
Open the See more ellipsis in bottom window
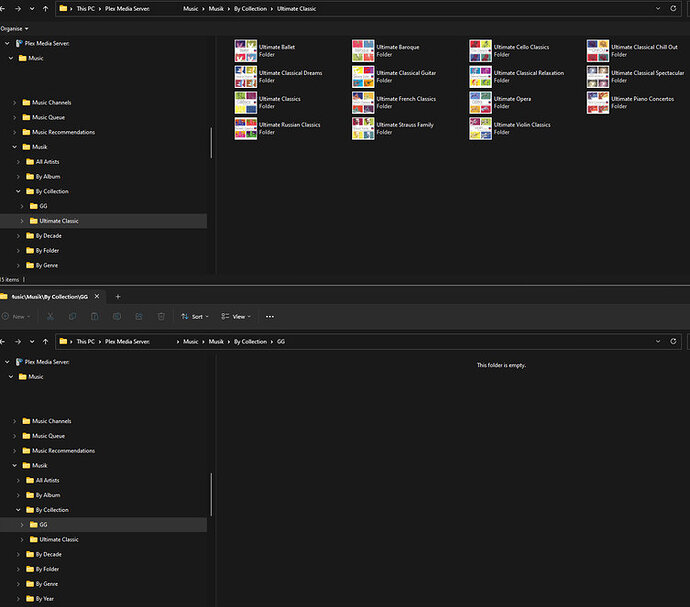pos(270,316)
